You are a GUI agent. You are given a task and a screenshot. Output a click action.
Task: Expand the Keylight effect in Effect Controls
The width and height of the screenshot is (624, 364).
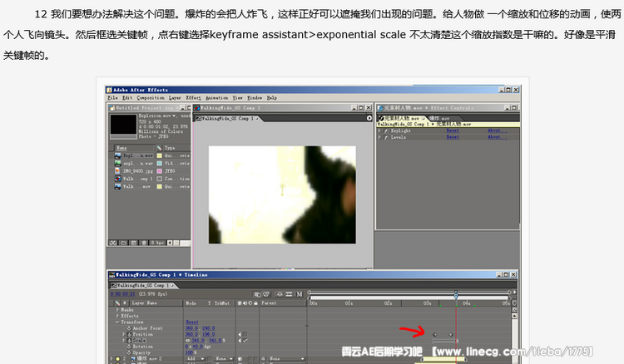pos(379,130)
